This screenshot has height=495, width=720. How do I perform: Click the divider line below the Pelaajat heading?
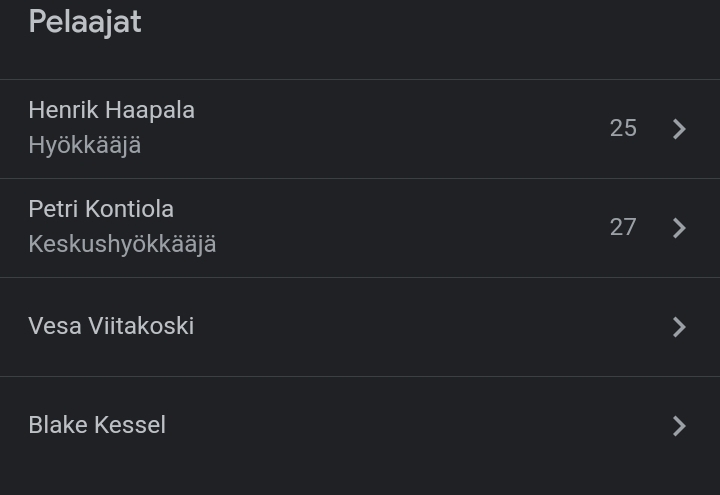(x=360, y=79)
